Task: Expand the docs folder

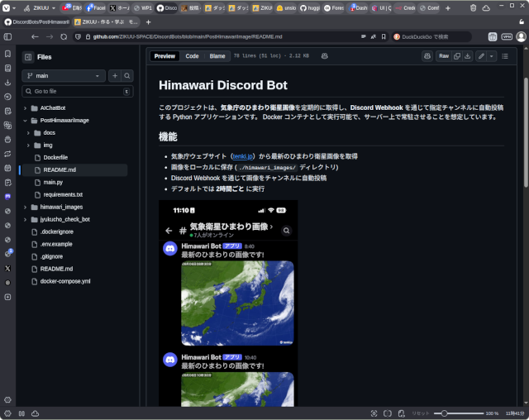Action: point(28,133)
